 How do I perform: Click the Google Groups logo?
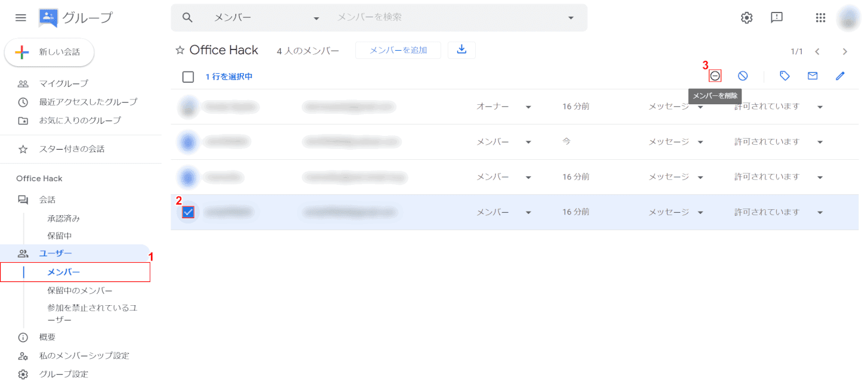48,18
